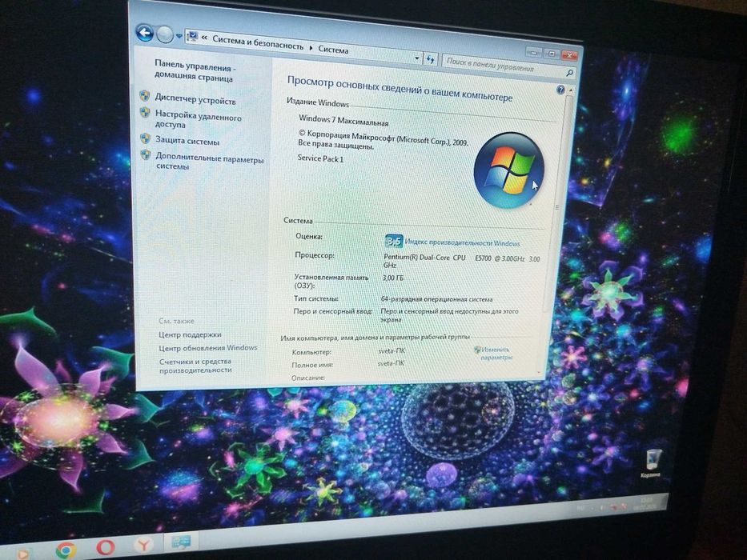Select '64-разрядная операционная система' text
The image size is (747, 560).
(436, 299)
